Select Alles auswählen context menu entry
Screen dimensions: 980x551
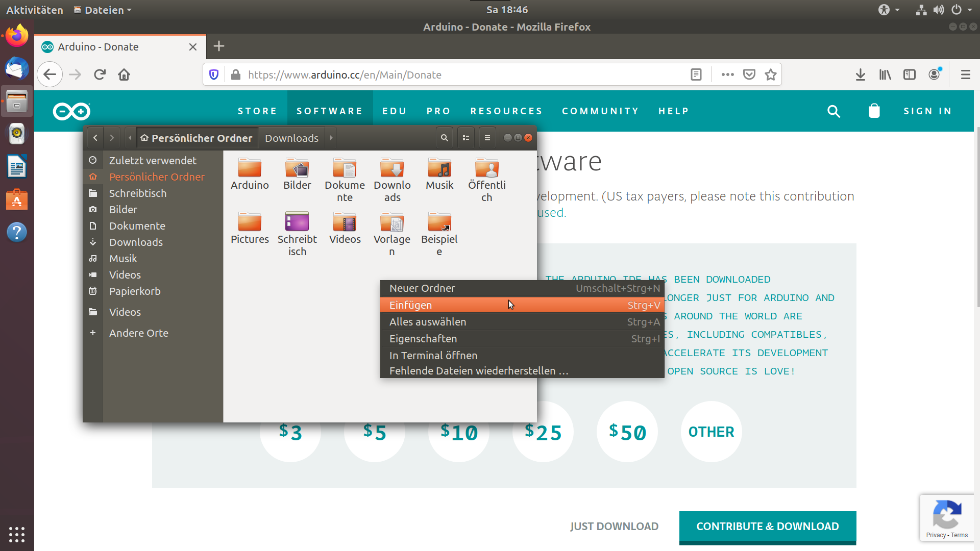point(522,322)
